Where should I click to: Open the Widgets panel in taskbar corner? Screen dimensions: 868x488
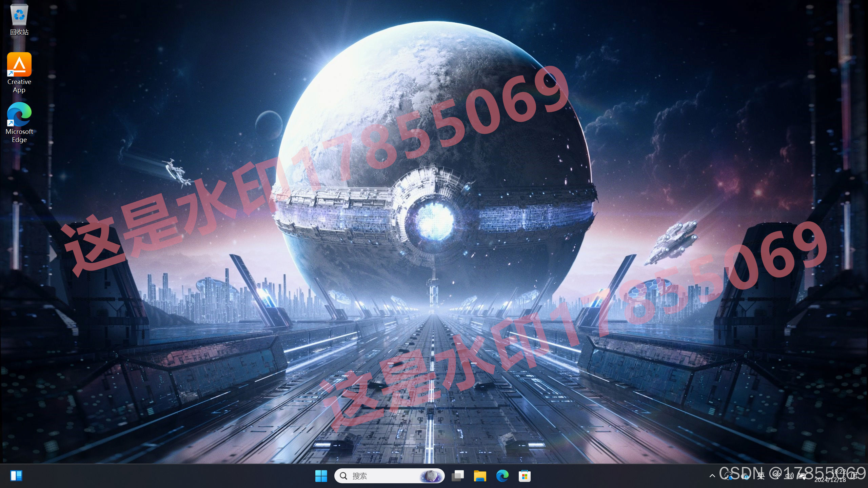click(x=16, y=475)
